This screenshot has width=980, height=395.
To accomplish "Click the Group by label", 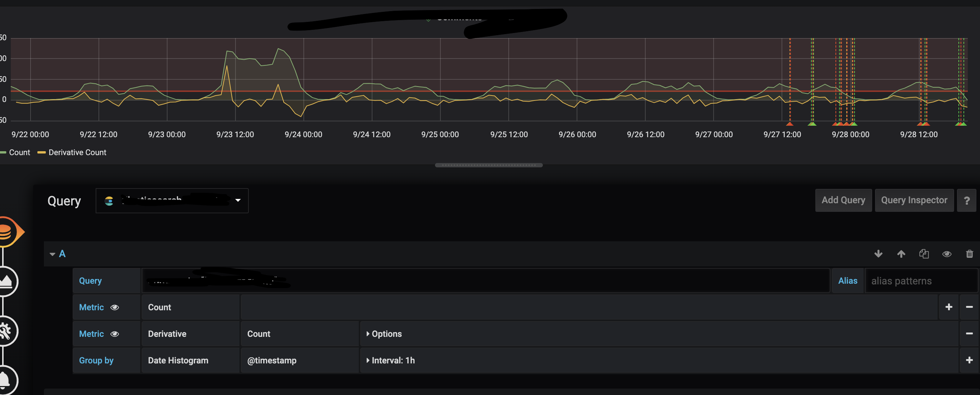I will click(96, 361).
